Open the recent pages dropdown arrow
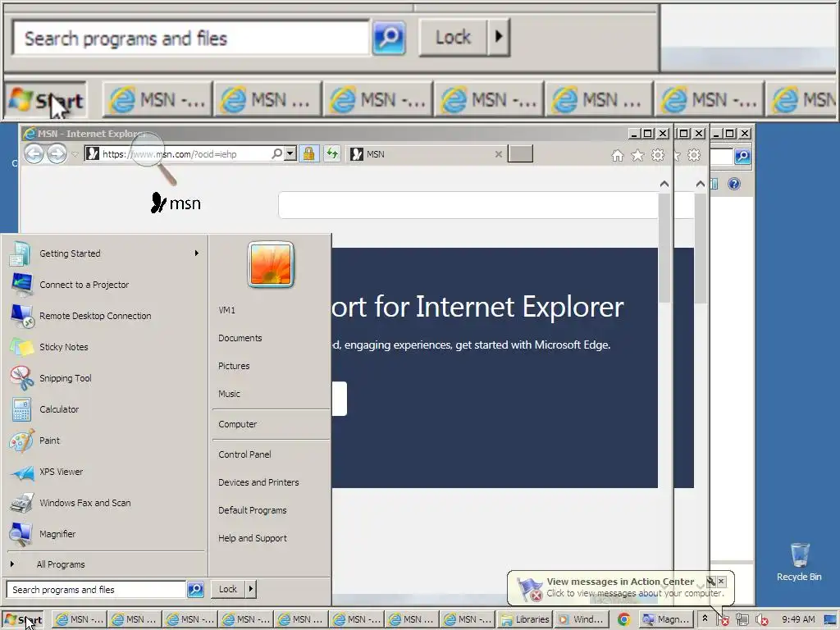The height and width of the screenshot is (630, 840). click(75, 154)
